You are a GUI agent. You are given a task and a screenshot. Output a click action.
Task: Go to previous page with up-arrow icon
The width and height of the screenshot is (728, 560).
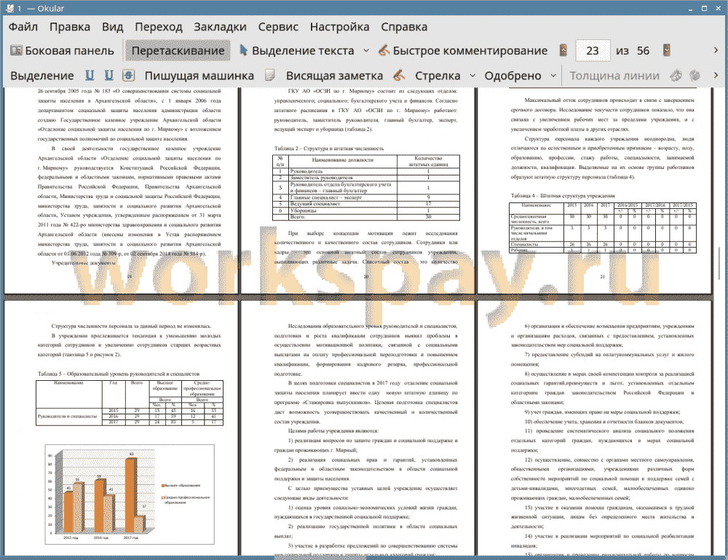click(x=563, y=50)
